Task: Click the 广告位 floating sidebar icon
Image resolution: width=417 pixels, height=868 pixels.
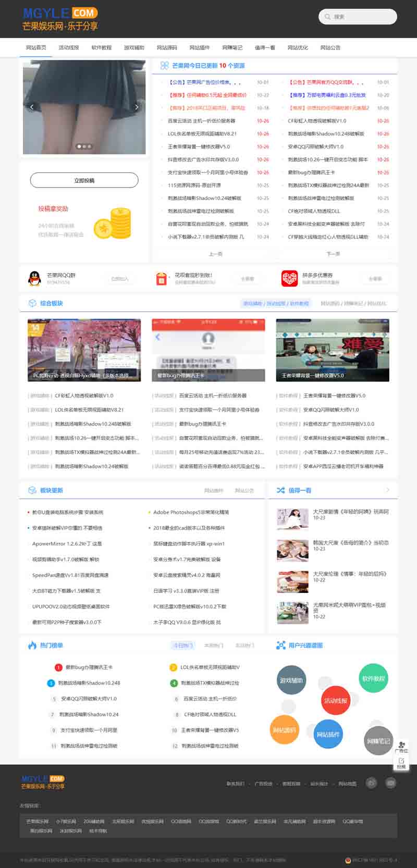Action: 401,747
